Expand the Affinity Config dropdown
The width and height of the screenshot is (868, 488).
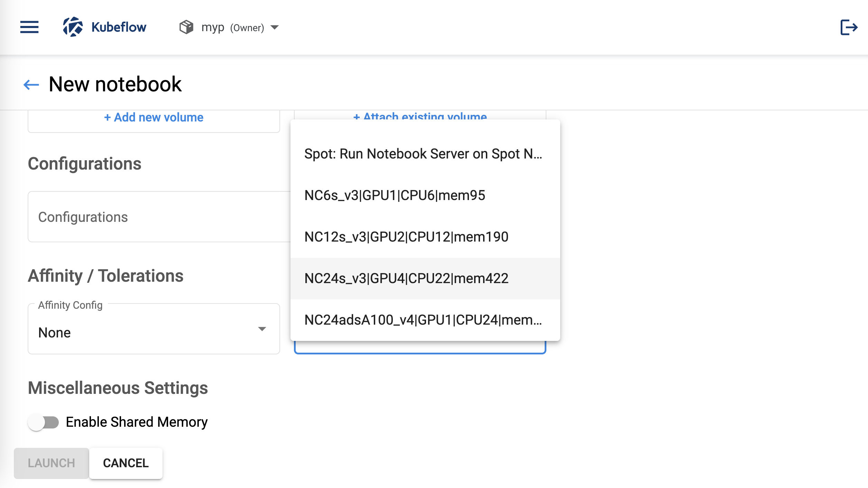(x=154, y=329)
